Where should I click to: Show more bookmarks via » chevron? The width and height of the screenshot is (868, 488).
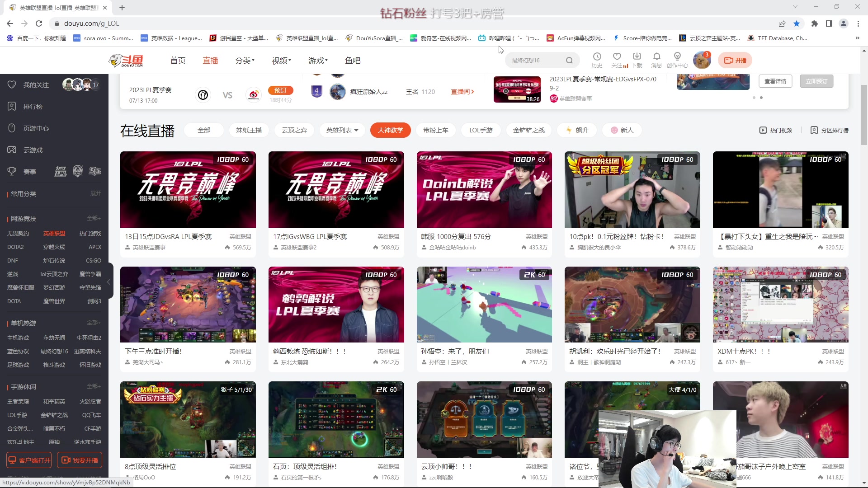click(857, 38)
